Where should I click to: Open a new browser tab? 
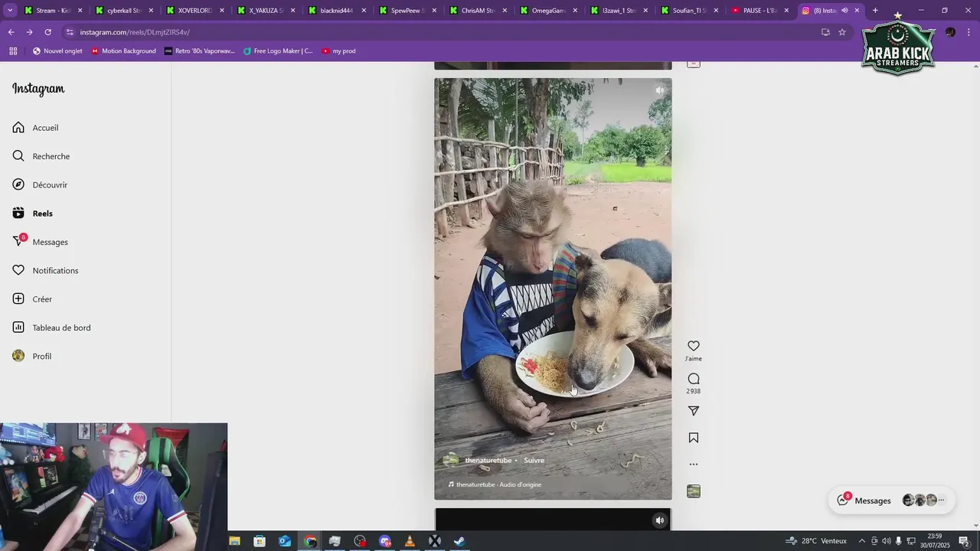[875, 11]
